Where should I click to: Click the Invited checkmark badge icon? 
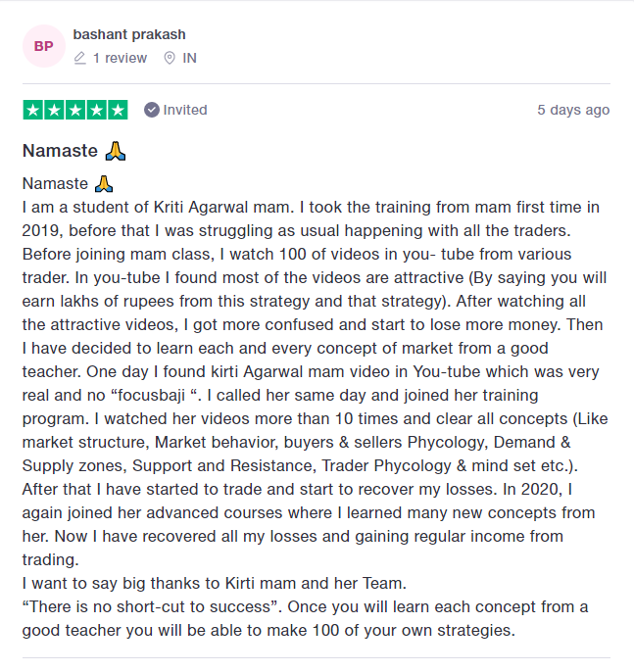tap(151, 110)
